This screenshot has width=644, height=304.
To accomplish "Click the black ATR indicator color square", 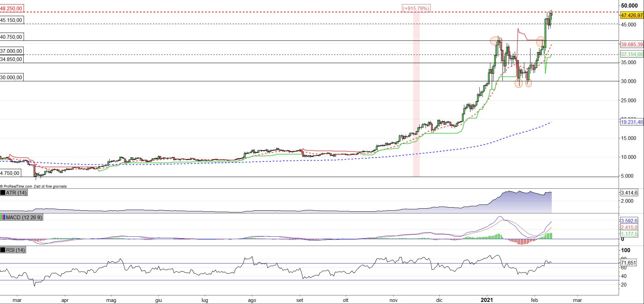I will click(x=3, y=193).
